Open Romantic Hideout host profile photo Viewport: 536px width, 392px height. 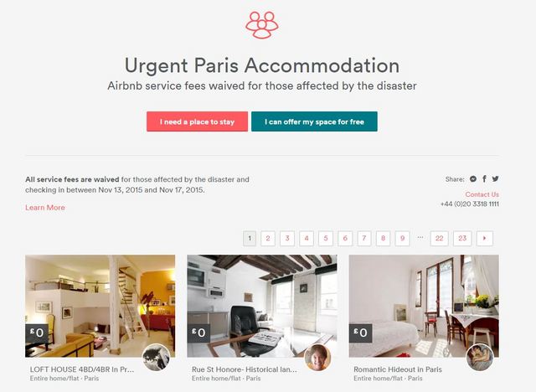coord(480,358)
